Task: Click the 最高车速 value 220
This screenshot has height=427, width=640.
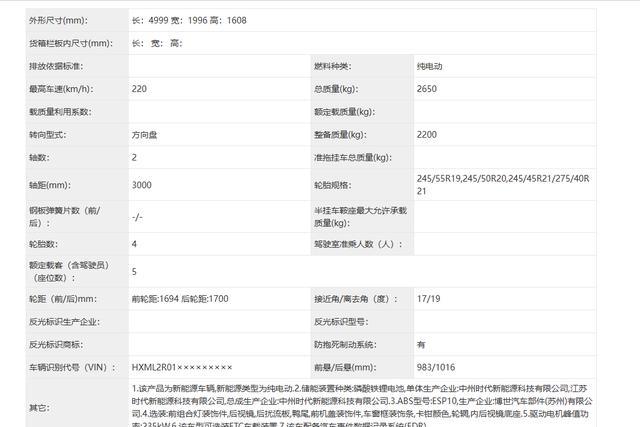Action: pyautogui.click(x=139, y=89)
